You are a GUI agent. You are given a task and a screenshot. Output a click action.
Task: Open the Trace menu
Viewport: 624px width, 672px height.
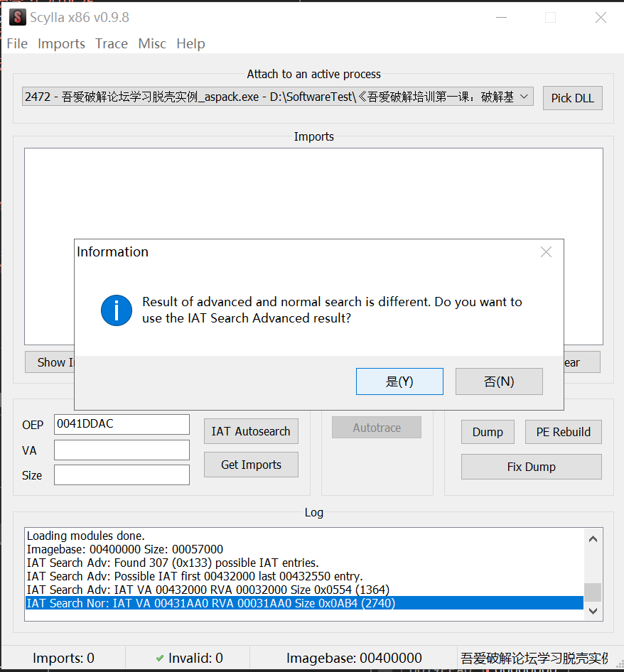pyautogui.click(x=112, y=43)
